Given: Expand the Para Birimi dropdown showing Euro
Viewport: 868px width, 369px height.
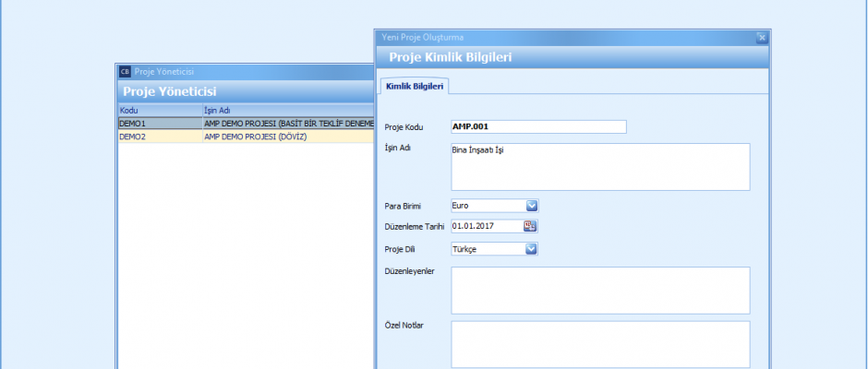Looking at the screenshot, I should [x=531, y=206].
